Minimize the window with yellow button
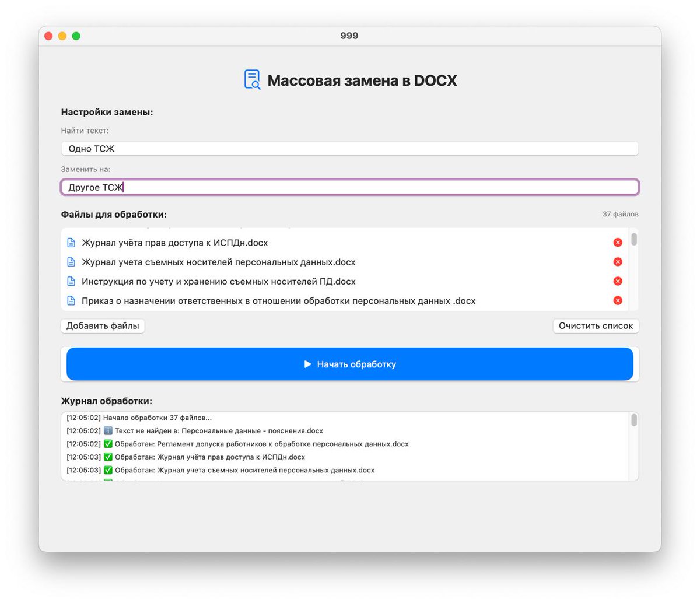 pyautogui.click(x=62, y=36)
